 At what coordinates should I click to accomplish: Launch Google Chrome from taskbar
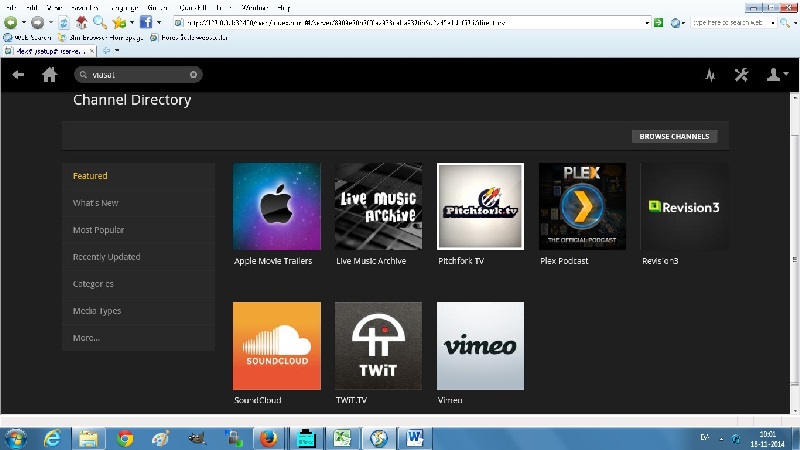click(x=124, y=438)
